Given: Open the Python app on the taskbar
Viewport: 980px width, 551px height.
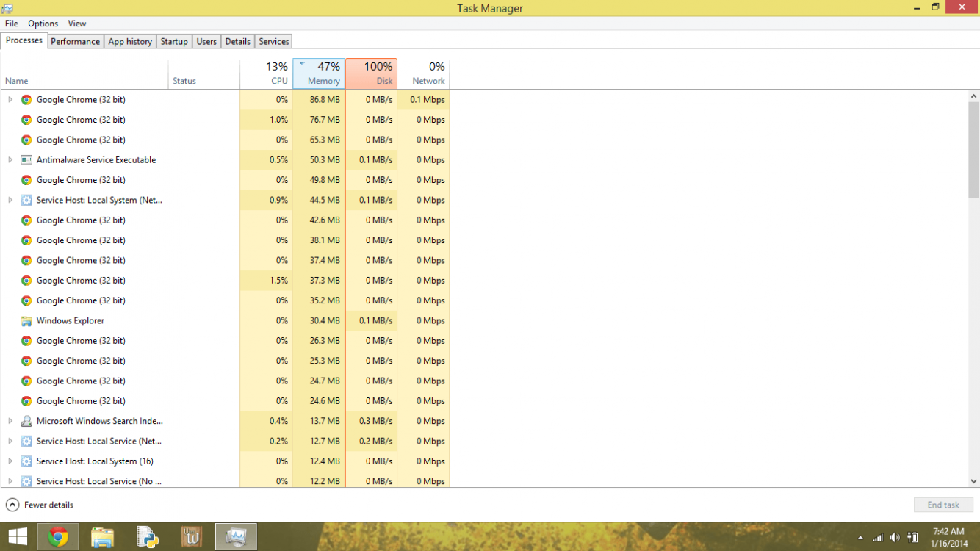Looking at the screenshot, I should (148, 537).
